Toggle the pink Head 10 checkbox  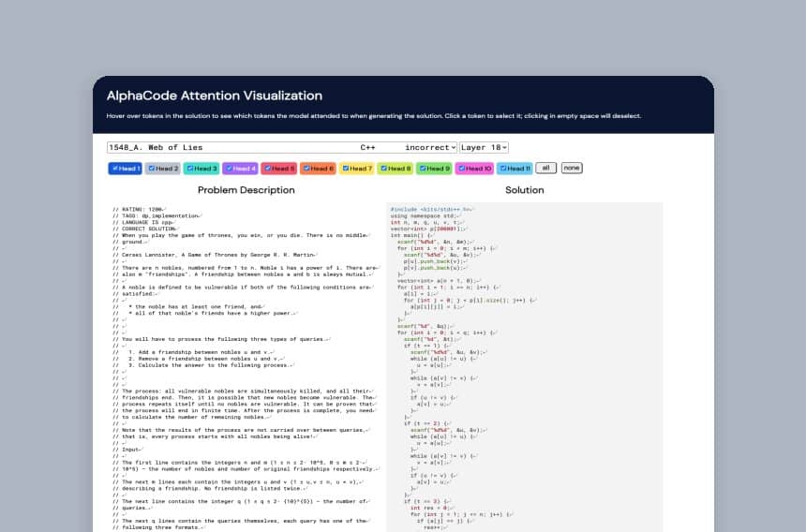[461, 169]
